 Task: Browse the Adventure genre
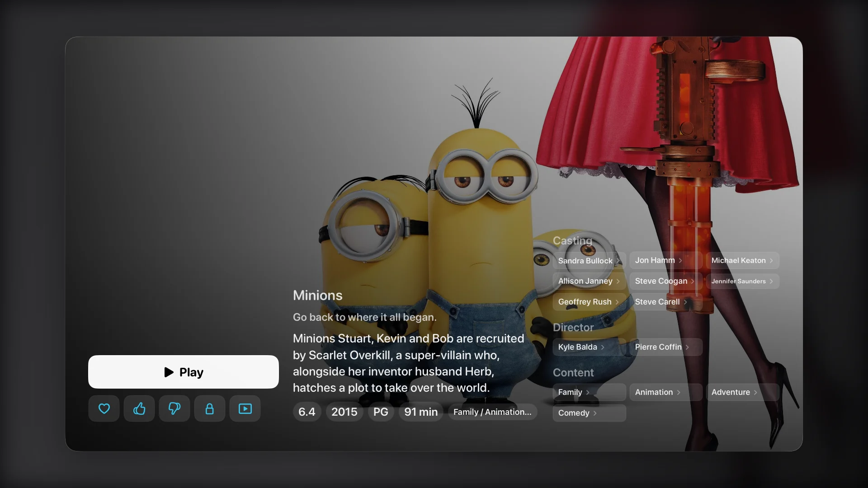[x=742, y=392]
